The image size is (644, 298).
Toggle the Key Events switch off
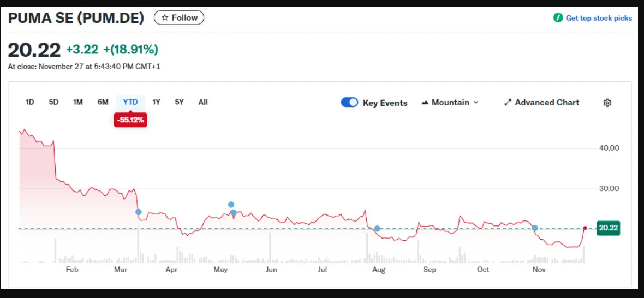coord(349,103)
